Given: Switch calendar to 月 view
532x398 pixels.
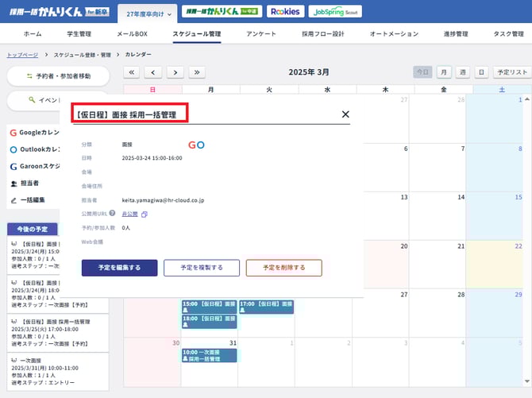Looking at the screenshot, I should pos(445,72).
